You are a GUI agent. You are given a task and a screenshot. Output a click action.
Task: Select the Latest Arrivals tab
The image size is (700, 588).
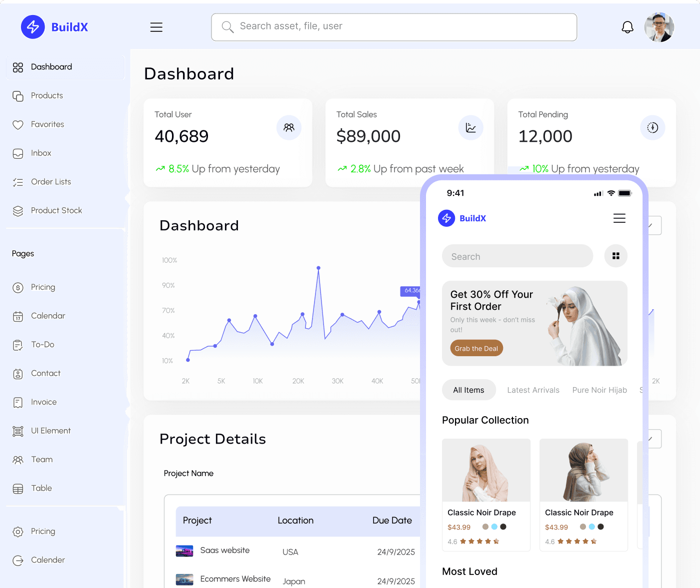click(533, 390)
